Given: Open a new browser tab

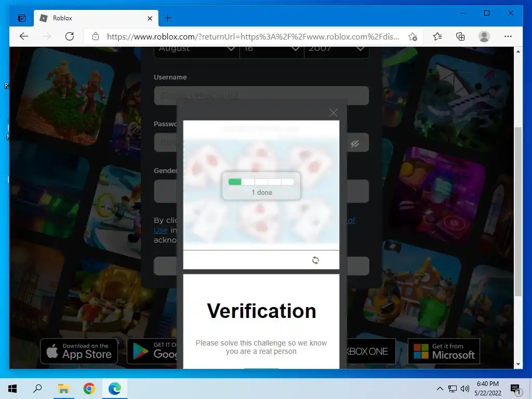Looking at the screenshot, I should pyautogui.click(x=168, y=18).
